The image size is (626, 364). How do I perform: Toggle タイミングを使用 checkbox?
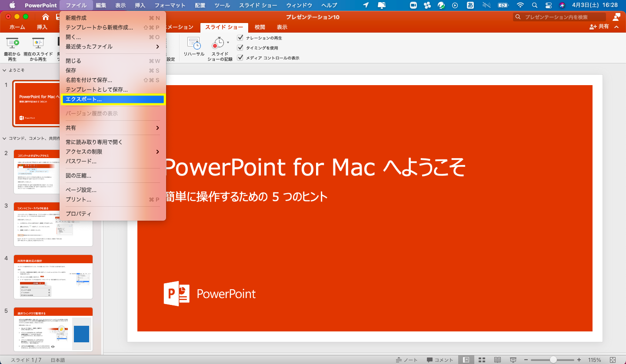tap(240, 48)
